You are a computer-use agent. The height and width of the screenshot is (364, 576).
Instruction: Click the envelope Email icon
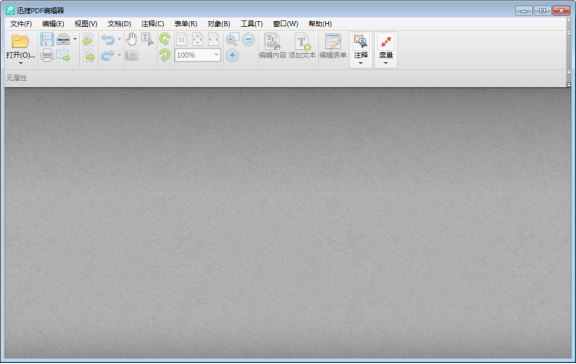click(x=63, y=55)
